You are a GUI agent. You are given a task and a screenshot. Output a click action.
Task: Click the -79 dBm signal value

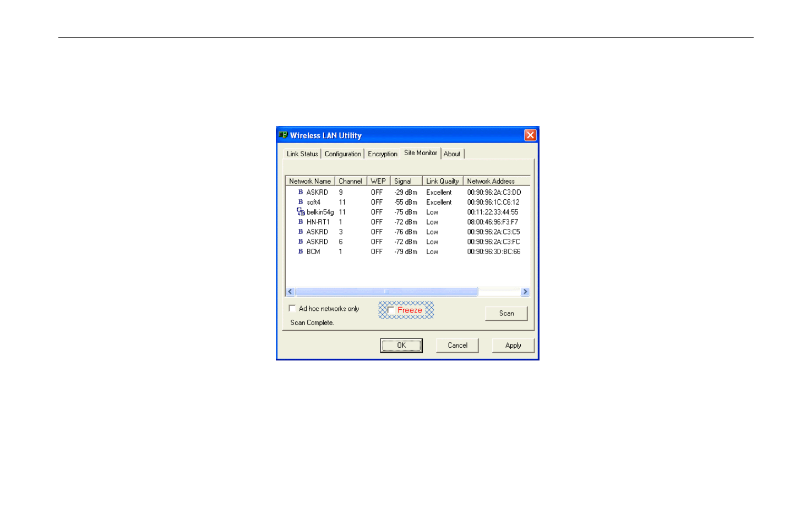tap(406, 252)
